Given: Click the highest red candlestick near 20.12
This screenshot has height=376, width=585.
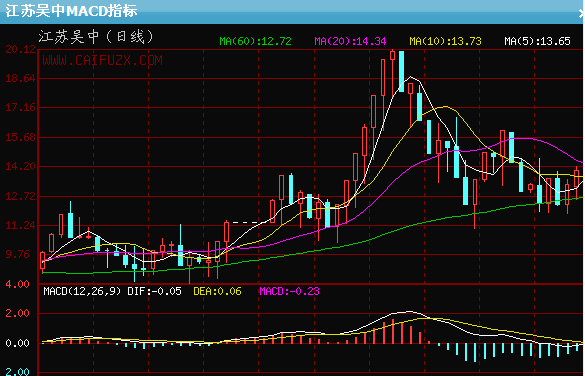Looking at the screenshot, I should coord(392,55).
